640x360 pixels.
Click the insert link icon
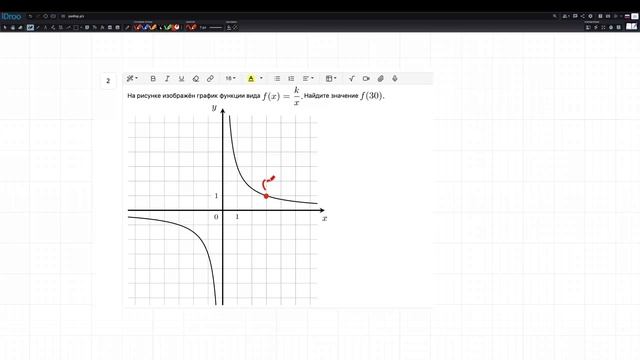[210, 78]
